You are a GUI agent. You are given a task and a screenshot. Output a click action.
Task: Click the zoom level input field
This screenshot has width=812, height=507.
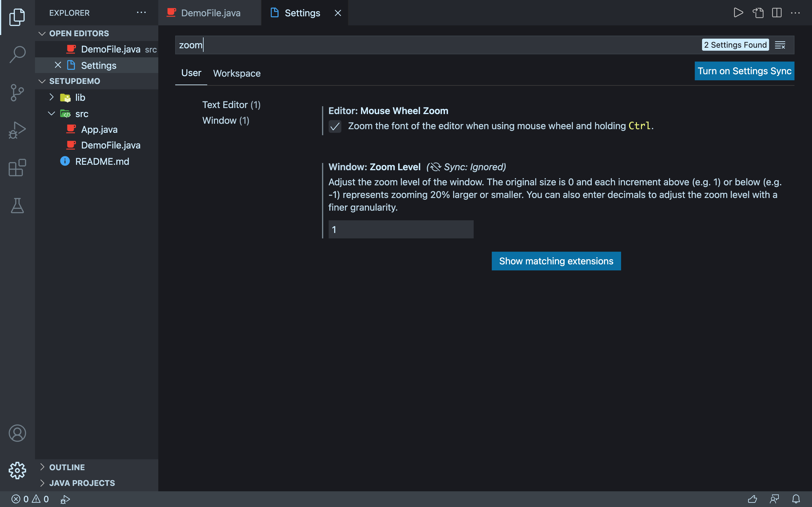[x=401, y=229]
